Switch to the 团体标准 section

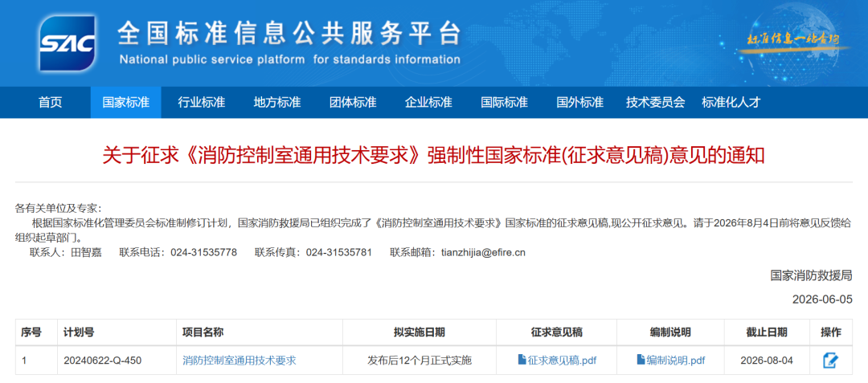click(x=353, y=102)
